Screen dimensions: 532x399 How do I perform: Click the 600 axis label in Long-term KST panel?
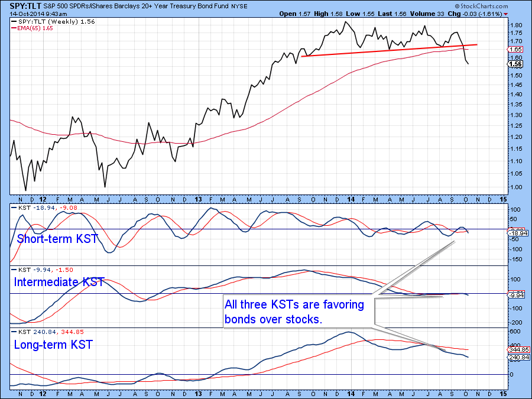pyautogui.click(x=515, y=332)
